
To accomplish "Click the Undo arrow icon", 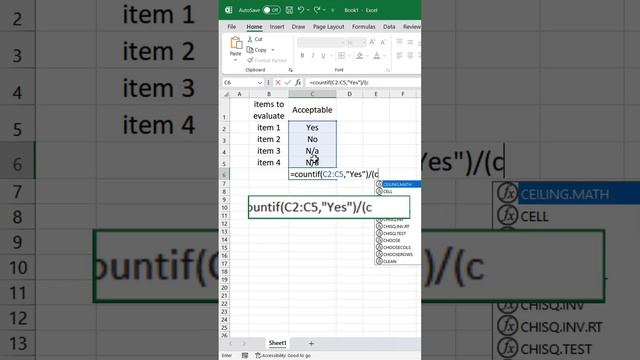I will click(301, 10).
